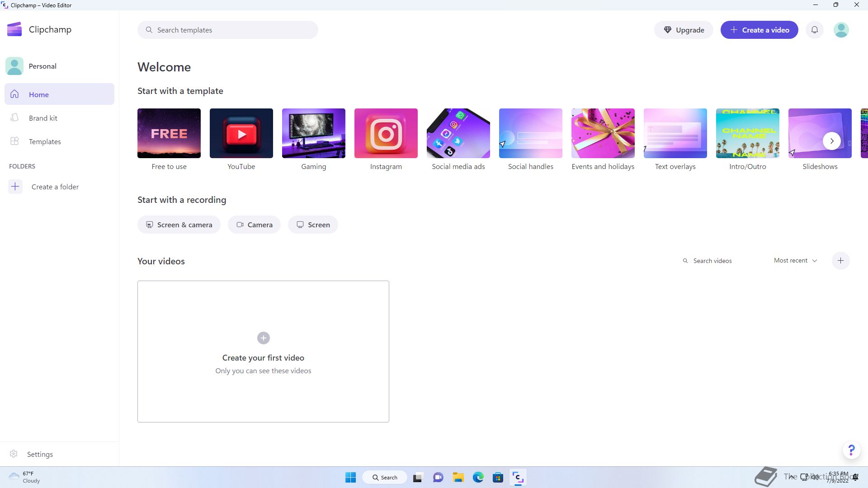Go to Home in the sidebar
The height and width of the screenshot is (488, 868).
(59, 94)
